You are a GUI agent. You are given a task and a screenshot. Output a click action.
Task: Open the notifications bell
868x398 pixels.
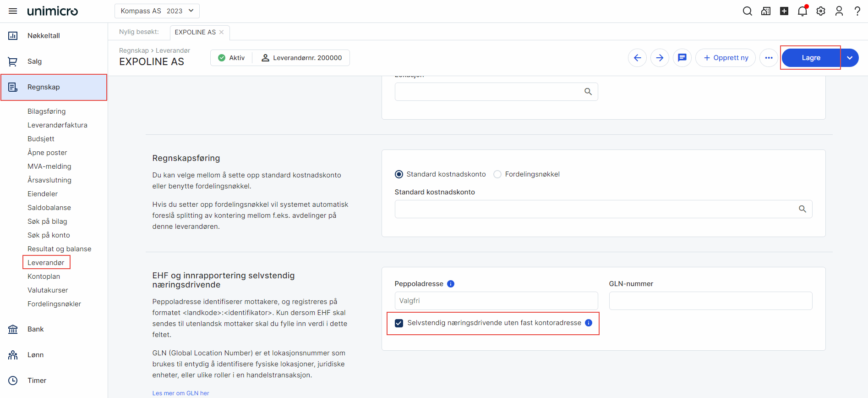coord(802,11)
